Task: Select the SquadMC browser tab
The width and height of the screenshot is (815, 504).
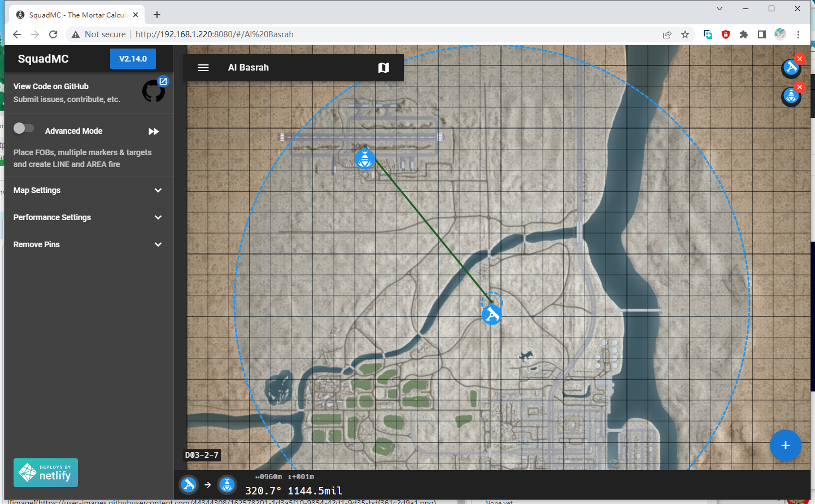Action: [77, 15]
